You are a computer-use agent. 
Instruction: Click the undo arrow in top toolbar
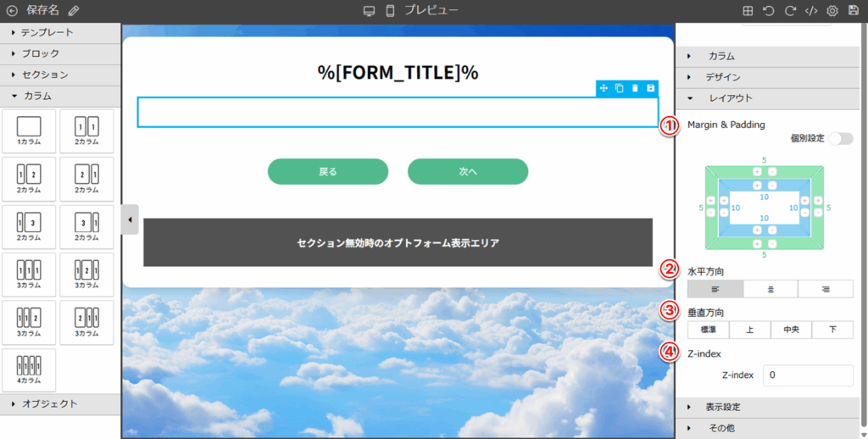[768, 11]
